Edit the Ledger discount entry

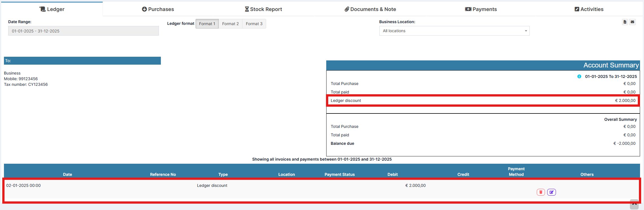click(551, 192)
